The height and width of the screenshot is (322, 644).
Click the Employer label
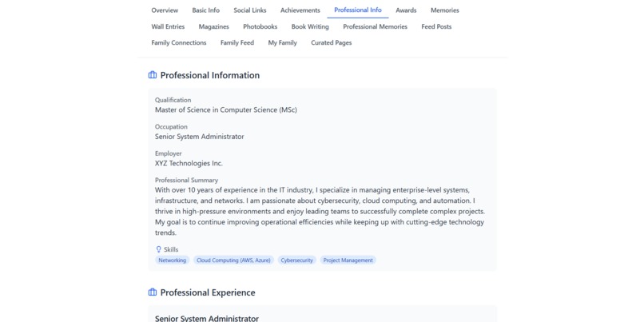(x=169, y=153)
